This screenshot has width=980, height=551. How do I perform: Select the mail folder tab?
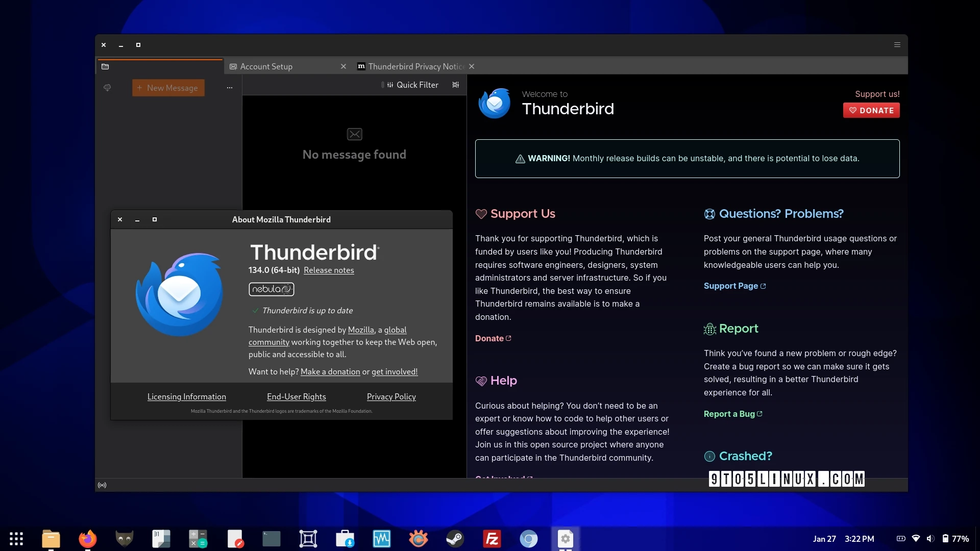[160, 66]
